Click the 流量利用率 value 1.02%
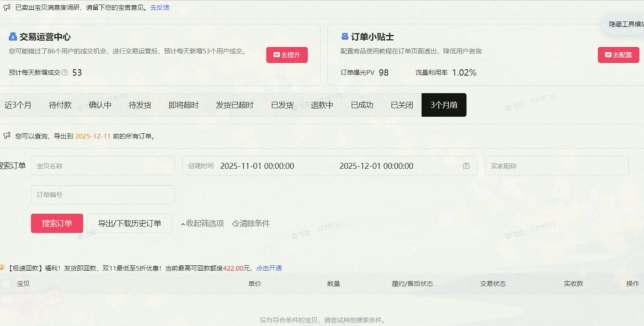 point(464,73)
